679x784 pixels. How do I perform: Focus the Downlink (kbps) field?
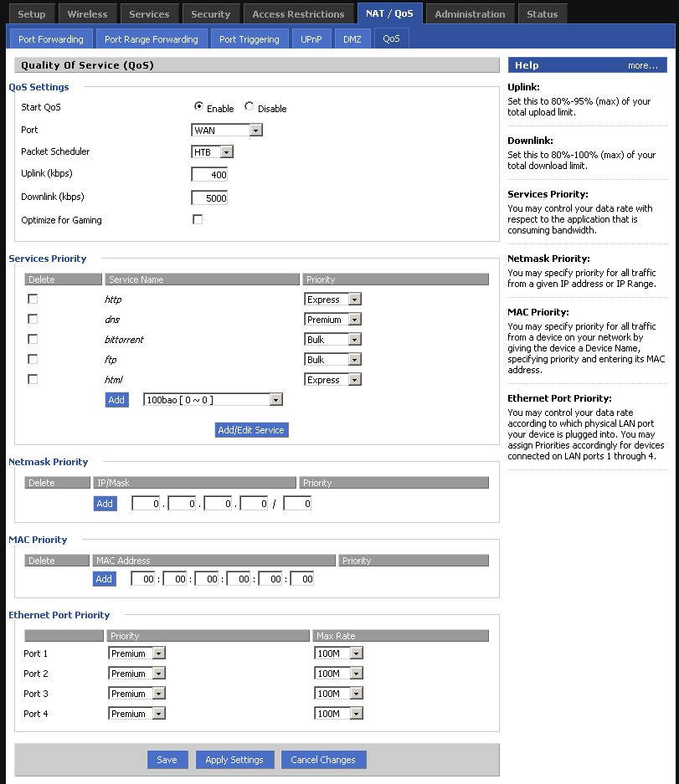click(209, 198)
